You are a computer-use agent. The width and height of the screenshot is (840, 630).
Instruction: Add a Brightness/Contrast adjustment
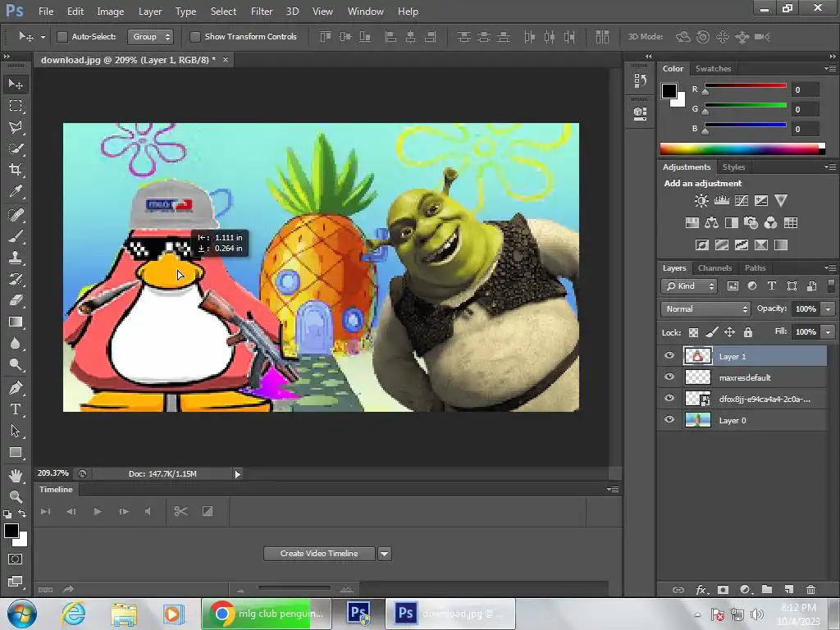pyautogui.click(x=701, y=201)
